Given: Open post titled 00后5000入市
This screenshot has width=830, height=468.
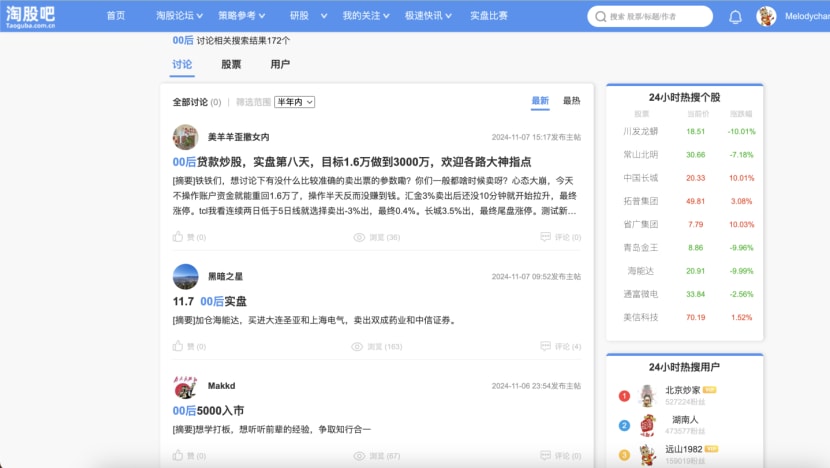Looking at the screenshot, I should click(209, 411).
